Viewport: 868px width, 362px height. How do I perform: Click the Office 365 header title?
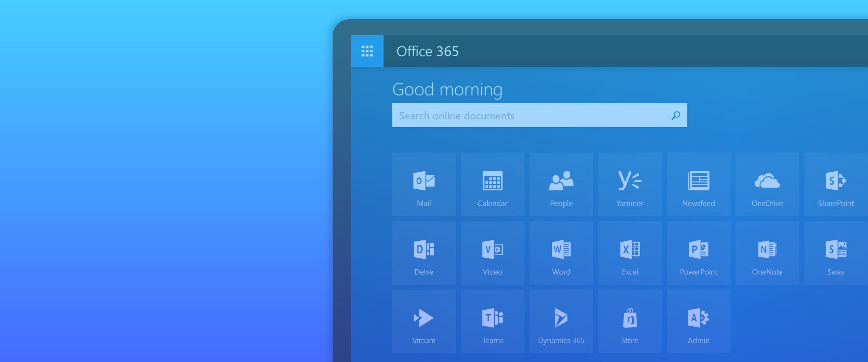(427, 51)
